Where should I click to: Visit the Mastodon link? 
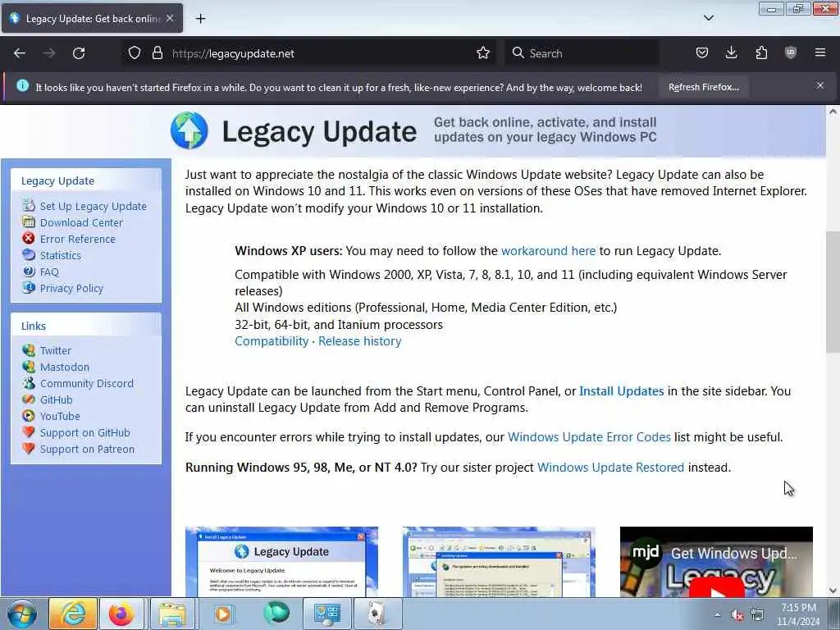[65, 367]
